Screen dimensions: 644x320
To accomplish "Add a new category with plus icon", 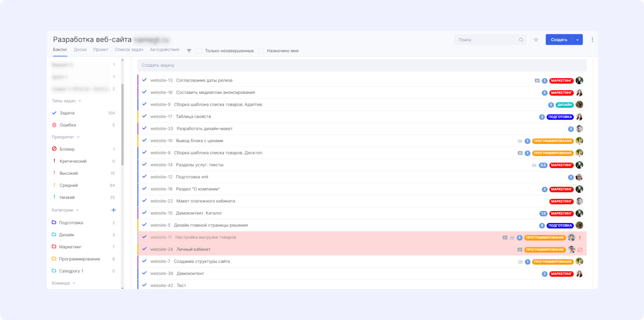I will click(113, 210).
